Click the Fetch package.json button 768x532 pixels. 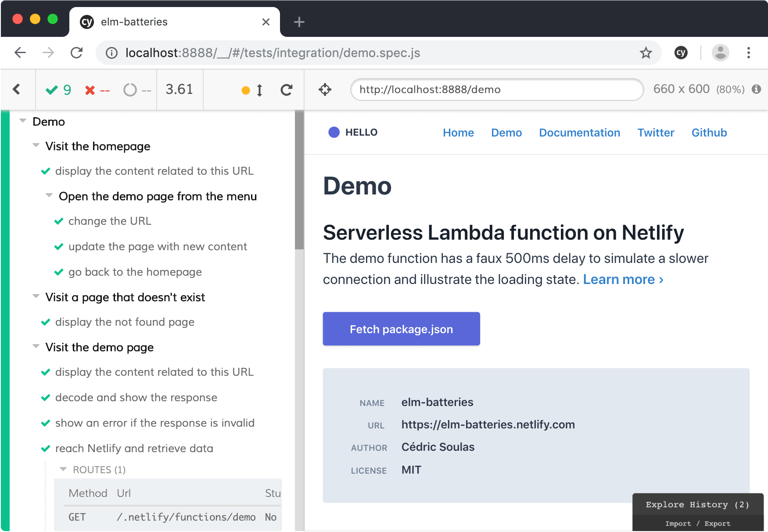point(401,329)
